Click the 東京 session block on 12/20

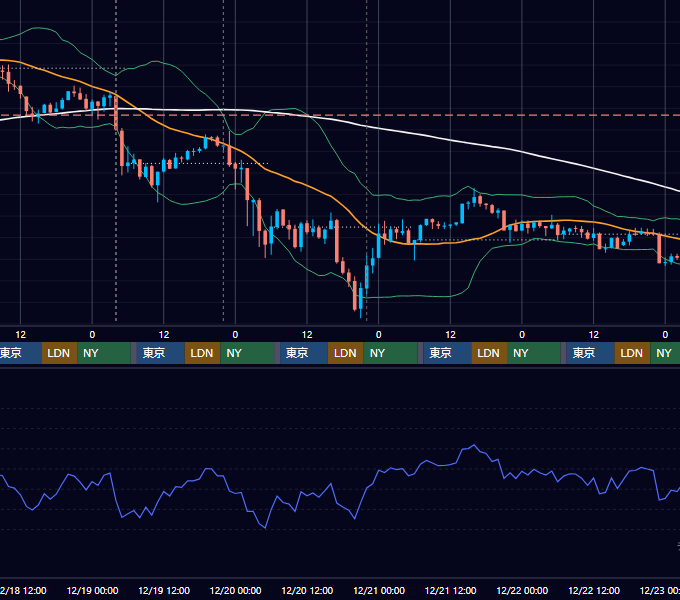[304, 353]
